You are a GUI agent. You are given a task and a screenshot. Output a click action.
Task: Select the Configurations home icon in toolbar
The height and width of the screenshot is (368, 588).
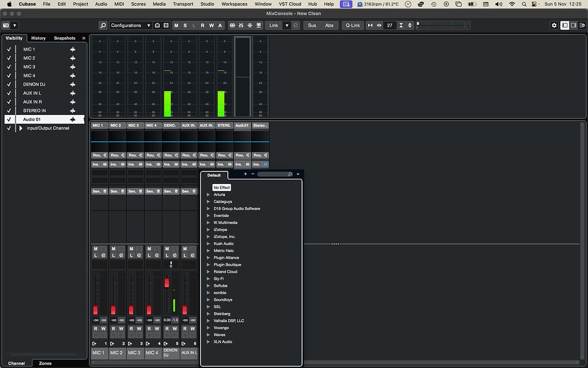click(158, 25)
